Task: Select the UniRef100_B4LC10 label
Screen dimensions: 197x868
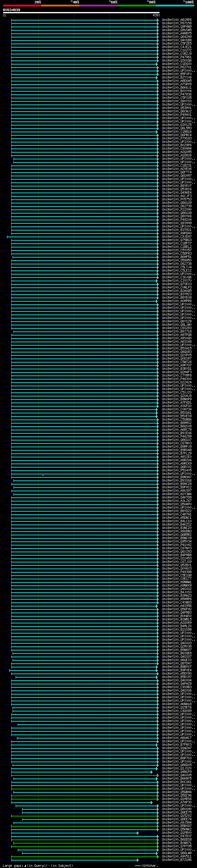Action: tap(176, 521)
